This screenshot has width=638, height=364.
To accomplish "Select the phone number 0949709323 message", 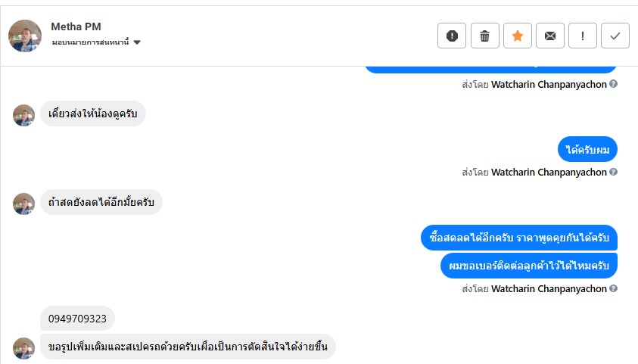I will tap(77, 319).
